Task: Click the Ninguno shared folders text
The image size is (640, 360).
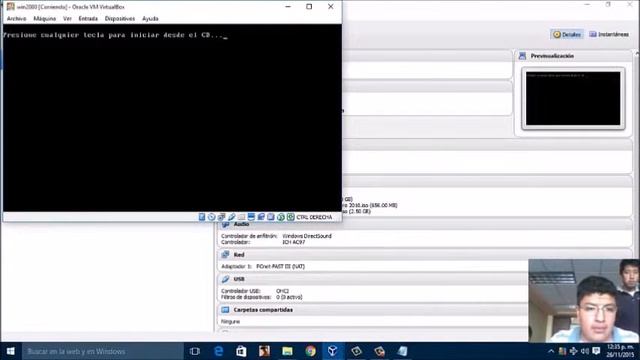Action: click(231, 322)
